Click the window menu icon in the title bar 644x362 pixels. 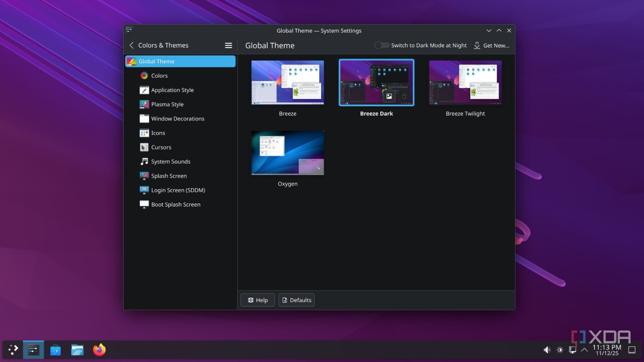coord(129,30)
